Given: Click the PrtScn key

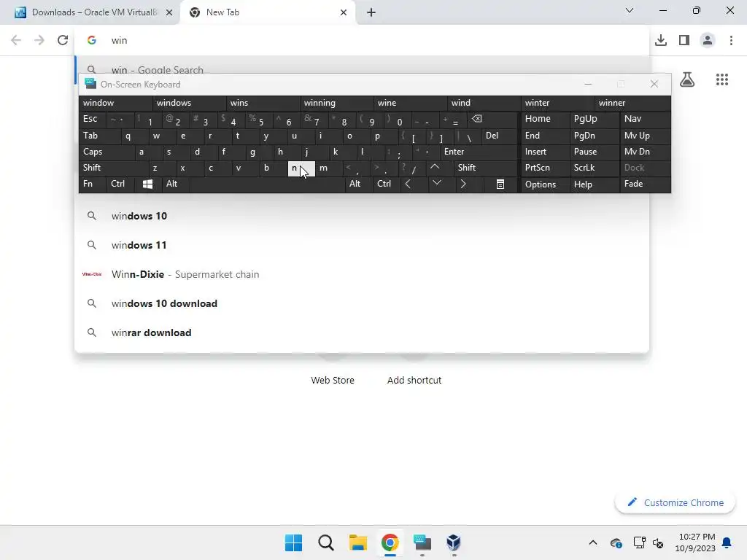Looking at the screenshot, I should [x=544, y=168].
